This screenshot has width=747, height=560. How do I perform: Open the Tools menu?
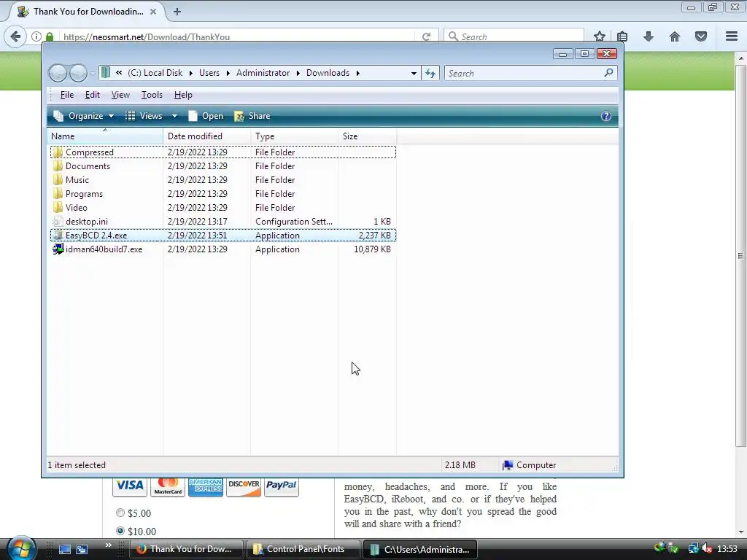point(152,95)
